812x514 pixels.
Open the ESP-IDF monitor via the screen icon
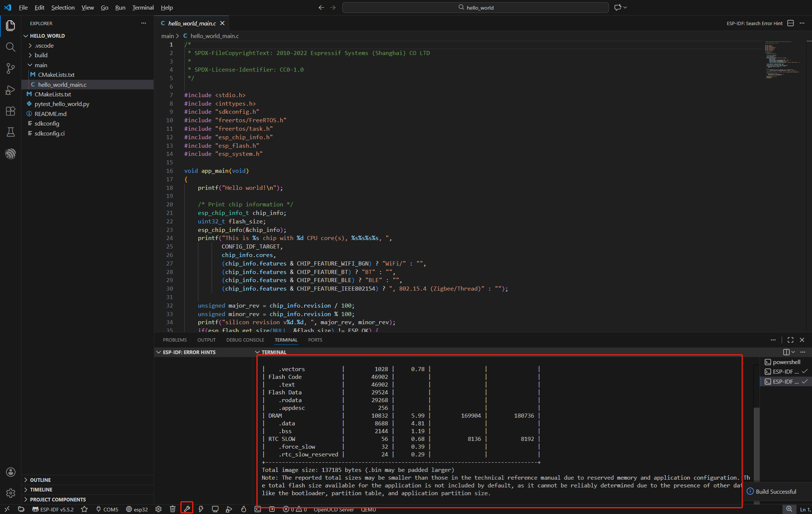click(215, 509)
